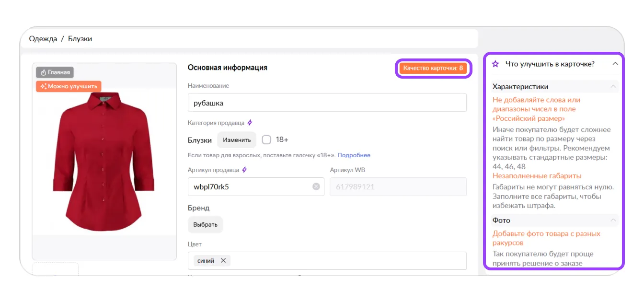Screen dimensions: 644x302
Task: Click Выбрать under Бренд
Action: click(206, 224)
